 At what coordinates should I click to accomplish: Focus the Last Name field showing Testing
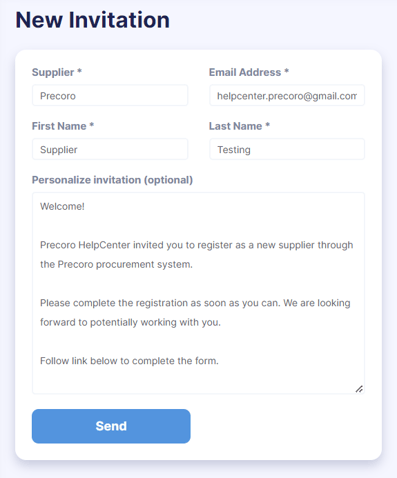(x=287, y=149)
